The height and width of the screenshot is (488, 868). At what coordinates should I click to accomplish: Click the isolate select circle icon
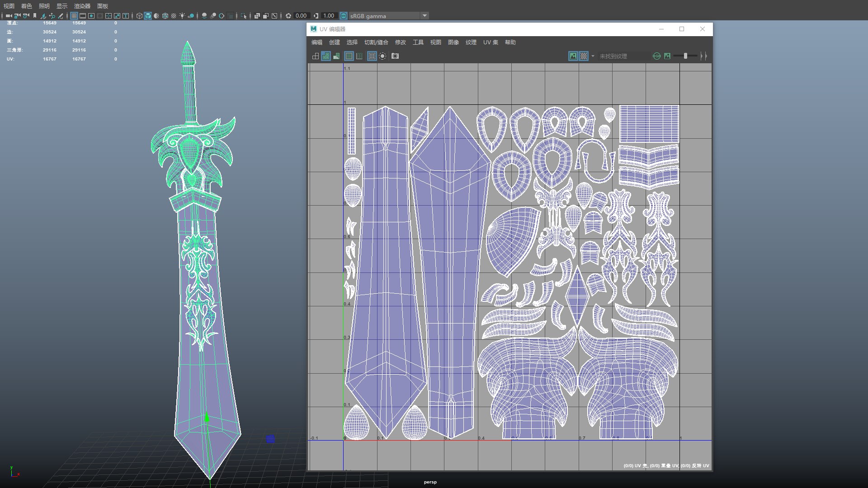point(382,56)
